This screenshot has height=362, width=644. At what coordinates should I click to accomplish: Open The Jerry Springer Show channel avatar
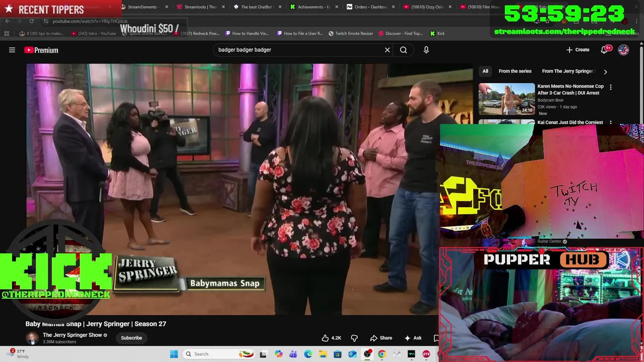[x=32, y=338]
